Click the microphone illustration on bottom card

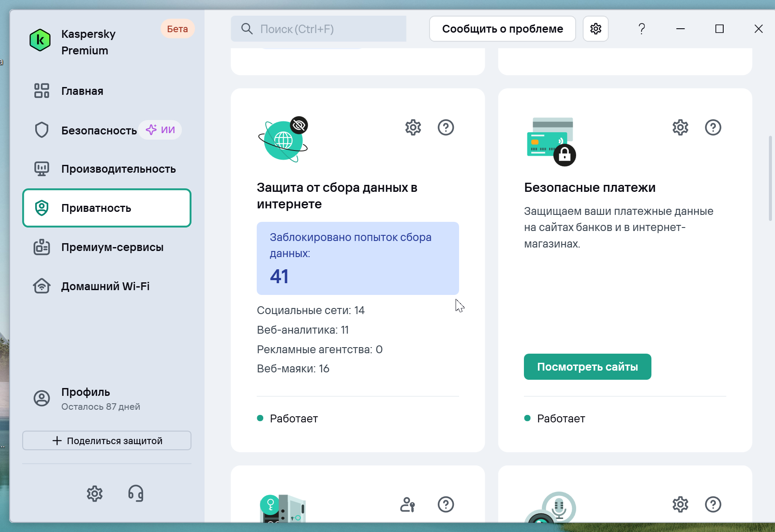tap(551, 507)
